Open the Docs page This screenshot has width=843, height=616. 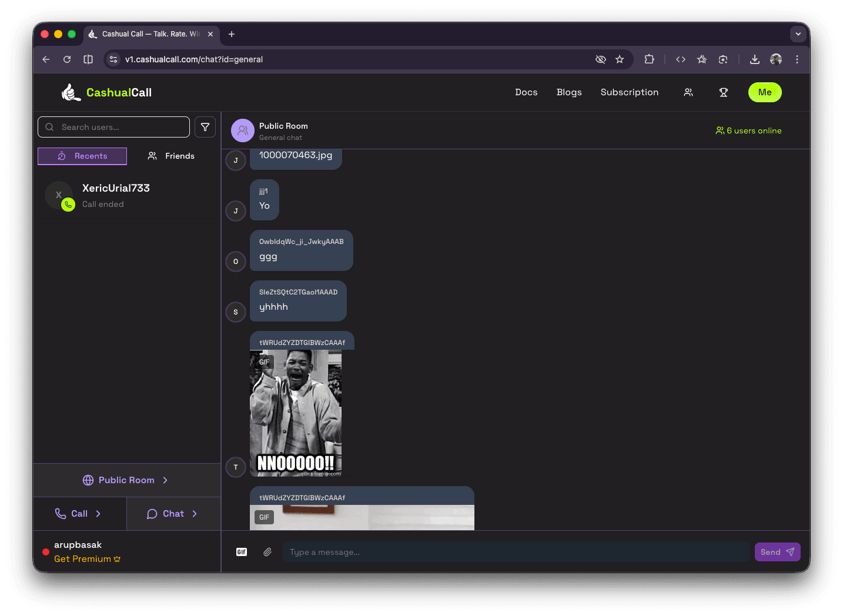point(526,92)
